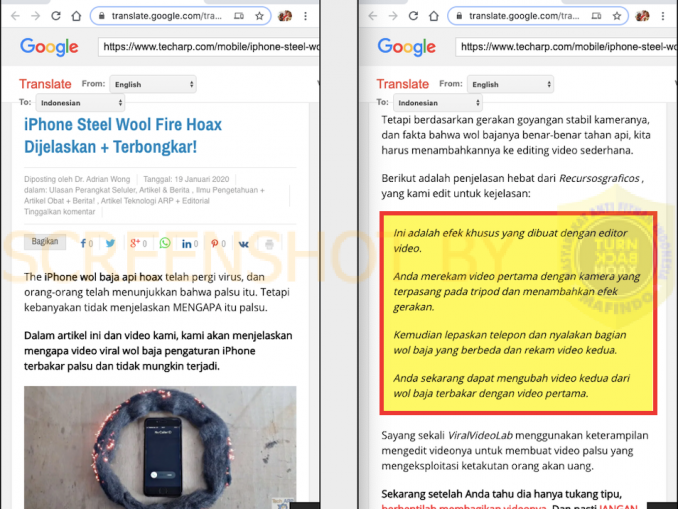Click the article date '19 Januari 2020'

pos(201,179)
